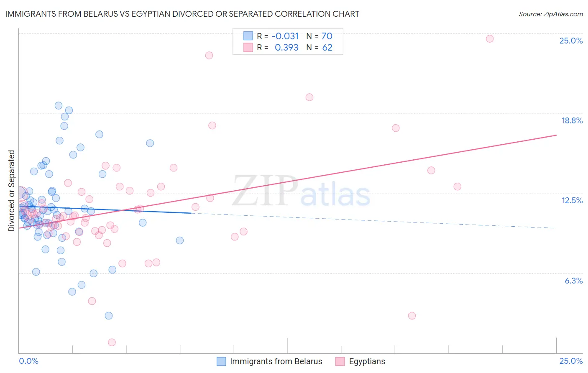
Task: Click the blue Immigrants from Belarus legend swatch
Action: click(x=221, y=361)
